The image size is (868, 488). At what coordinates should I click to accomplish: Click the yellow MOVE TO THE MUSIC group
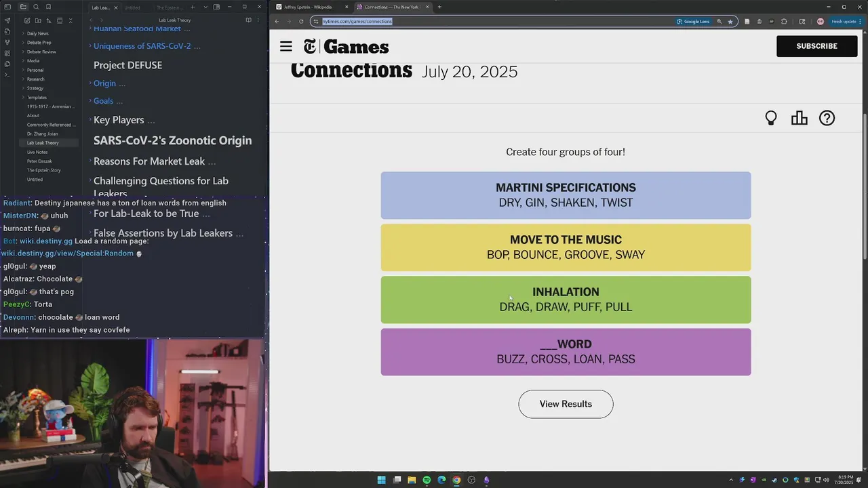click(x=566, y=247)
